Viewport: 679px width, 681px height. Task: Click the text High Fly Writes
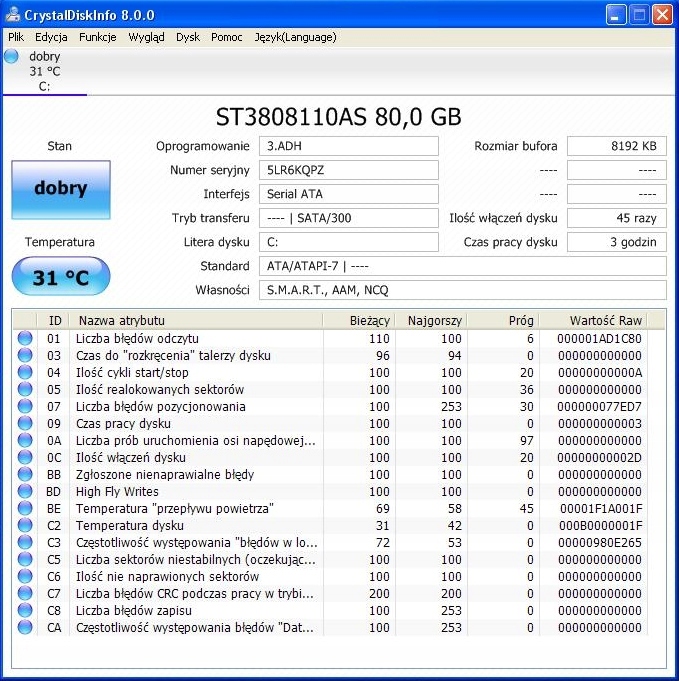coord(117,492)
